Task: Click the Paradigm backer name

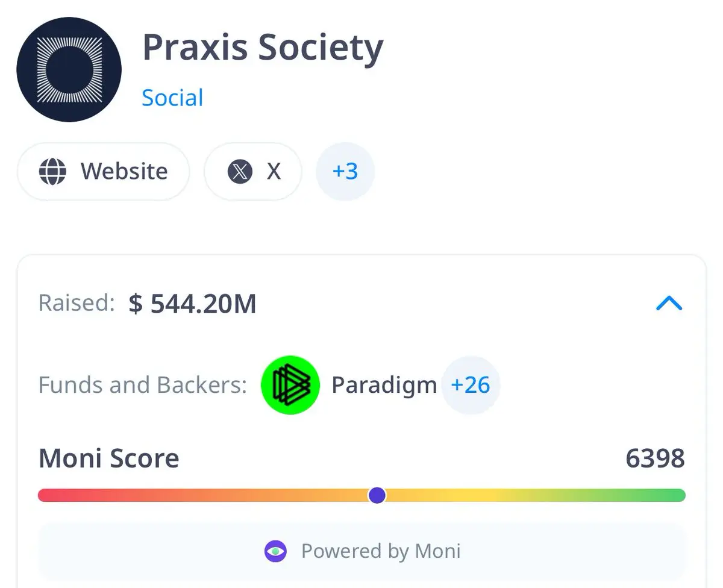Action: 384,385
